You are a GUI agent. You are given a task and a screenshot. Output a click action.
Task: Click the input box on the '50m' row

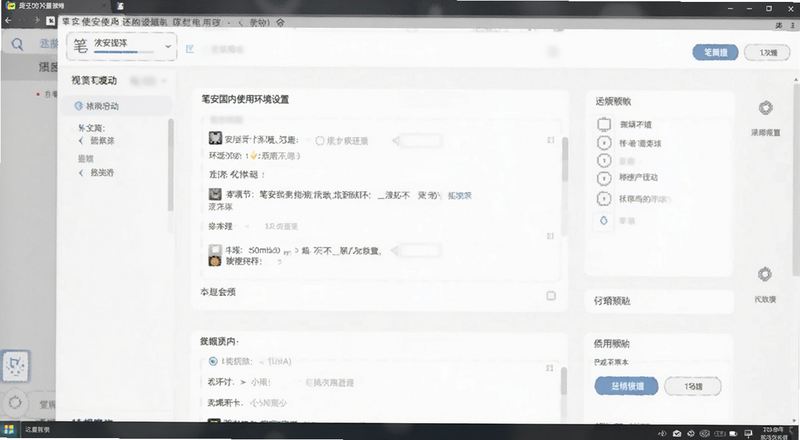pyautogui.click(x=421, y=251)
